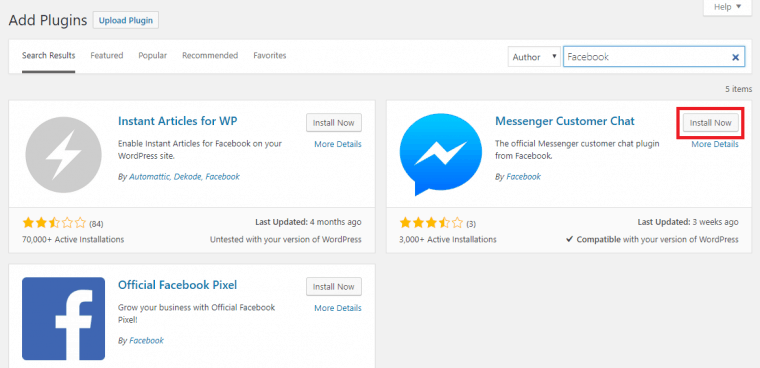
Task: Install the Messenger Customer Chat plugin
Action: pos(711,123)
